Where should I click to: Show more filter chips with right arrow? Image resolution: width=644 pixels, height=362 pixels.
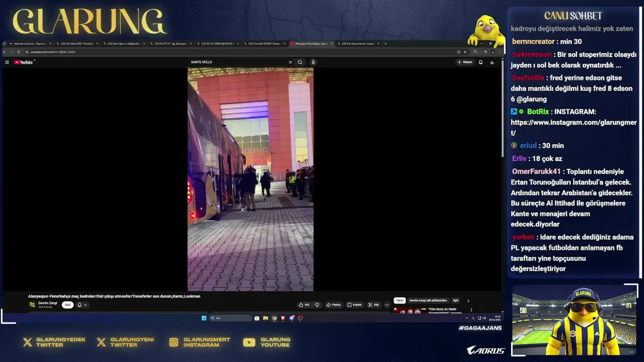coord(468,301)
